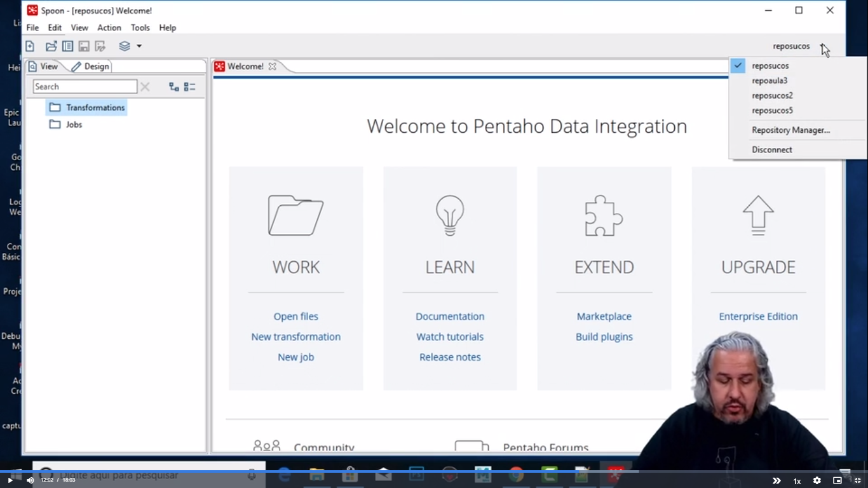
Task: Click into the Search field in the tree panel
Action: [85, 86]
